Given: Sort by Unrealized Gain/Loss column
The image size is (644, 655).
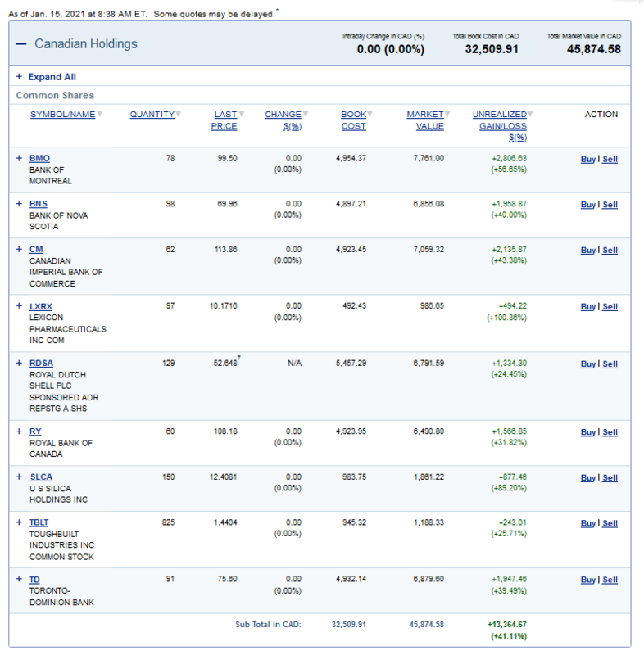Looking at the screenshot, I should click(x=500, y=126).
